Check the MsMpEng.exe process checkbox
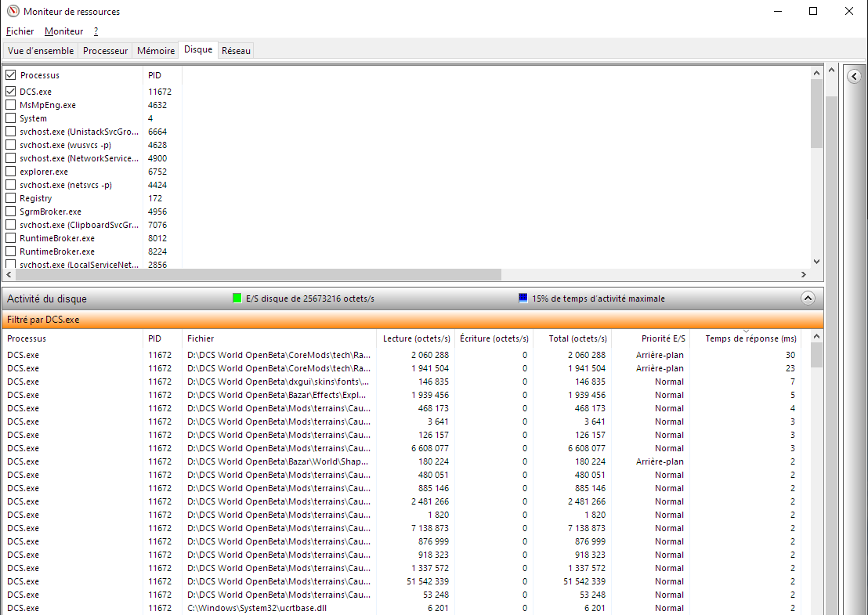The height and width of the screenshot is (615, 868). [x=10, y=105]
